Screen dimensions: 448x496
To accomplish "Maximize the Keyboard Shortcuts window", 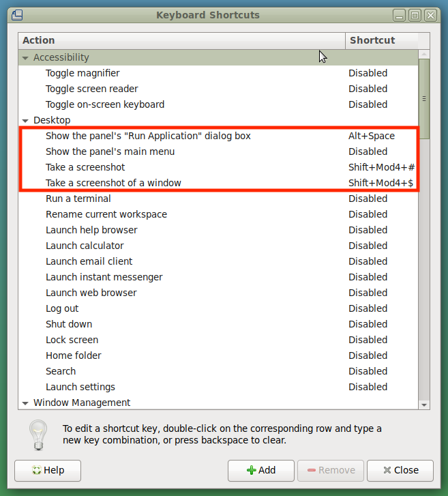I will pyautogui.click(x=415, y=14).
